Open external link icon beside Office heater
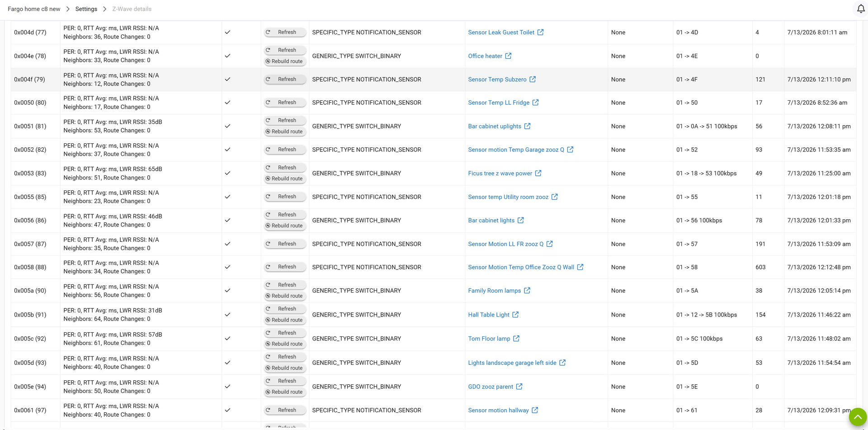The width and height of the screenshot is (868, 430). [509, 56]
